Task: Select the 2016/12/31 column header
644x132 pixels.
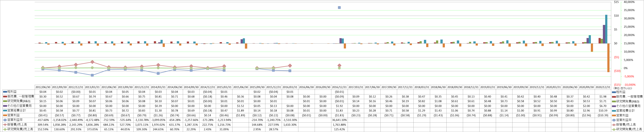Action: pos(339,87)
